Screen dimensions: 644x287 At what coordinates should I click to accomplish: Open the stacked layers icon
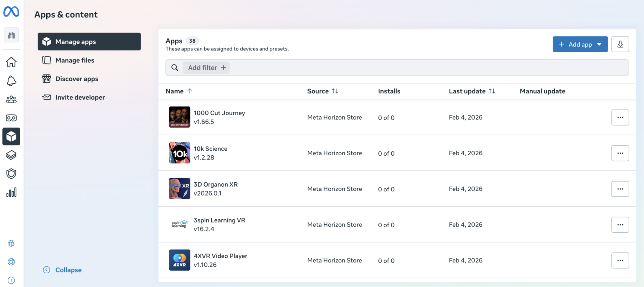(x=11, y=155)
